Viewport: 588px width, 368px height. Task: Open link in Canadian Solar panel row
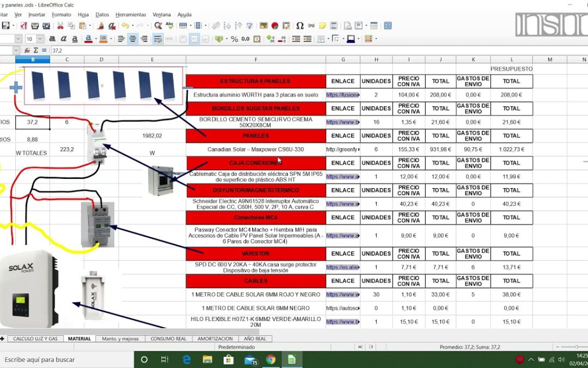coord(343,149)
